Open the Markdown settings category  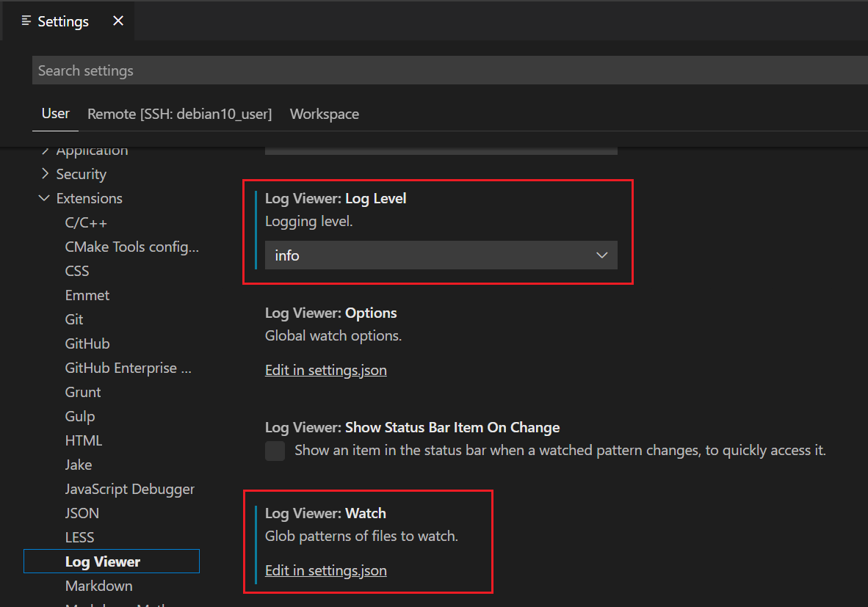click(x=98, y=586)
